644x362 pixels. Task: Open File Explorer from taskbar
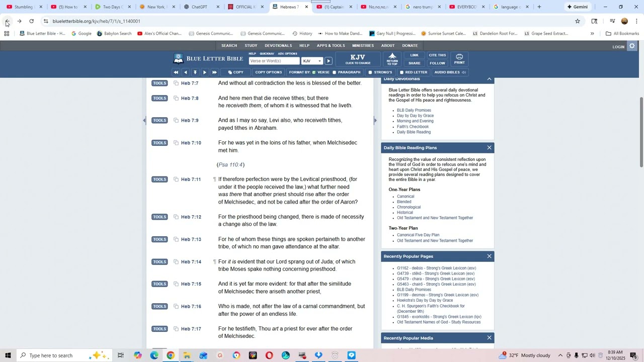[187, 355]
